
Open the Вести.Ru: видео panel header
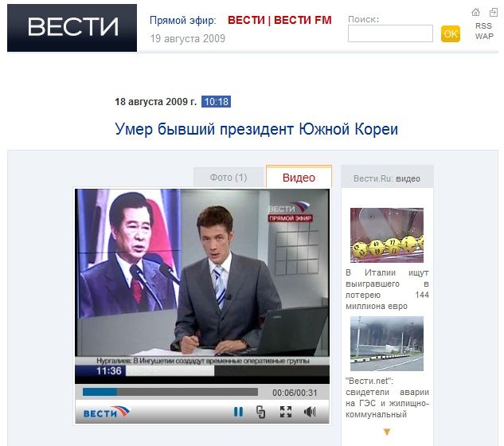(x=387, y=178)
